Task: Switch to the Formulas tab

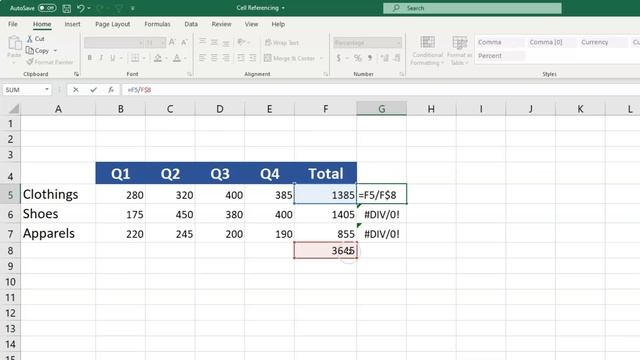Action: pyautogui.click(x=157, y=24)
